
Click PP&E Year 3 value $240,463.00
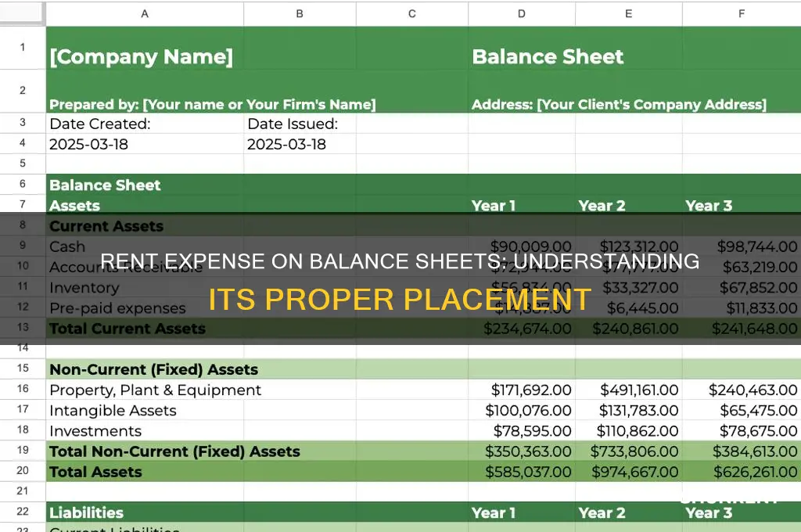753,390
